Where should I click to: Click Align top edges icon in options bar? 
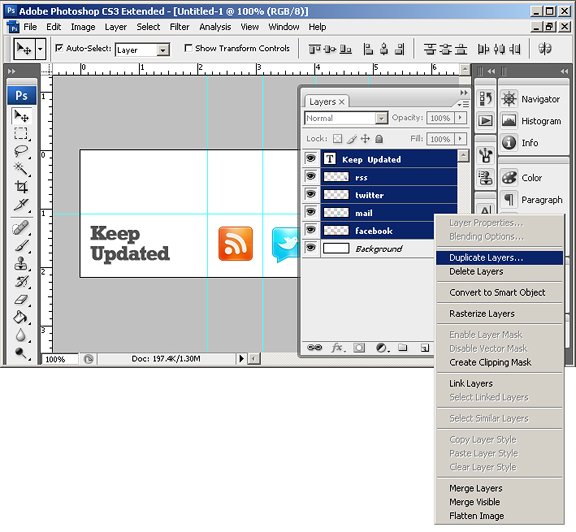point(314,49)
